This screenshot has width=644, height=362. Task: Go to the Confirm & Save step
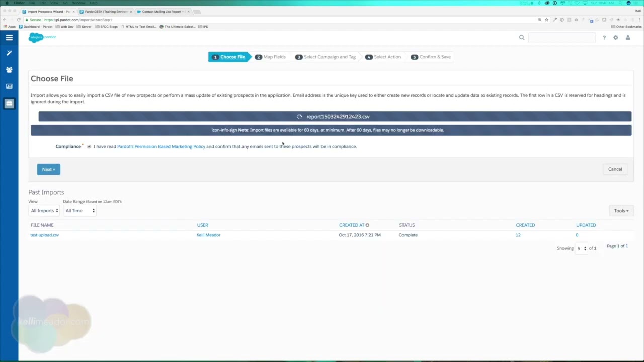pyautogui.click(x=431, y=57)
